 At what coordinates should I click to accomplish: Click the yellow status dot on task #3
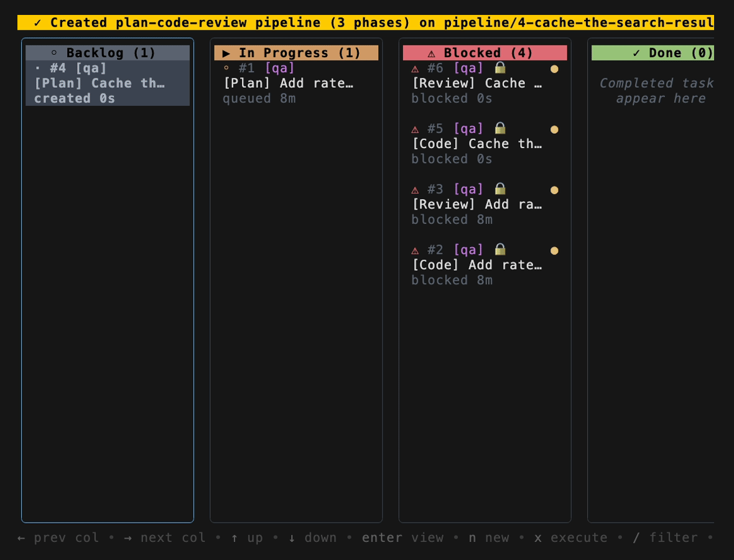[x=554, y=190]
